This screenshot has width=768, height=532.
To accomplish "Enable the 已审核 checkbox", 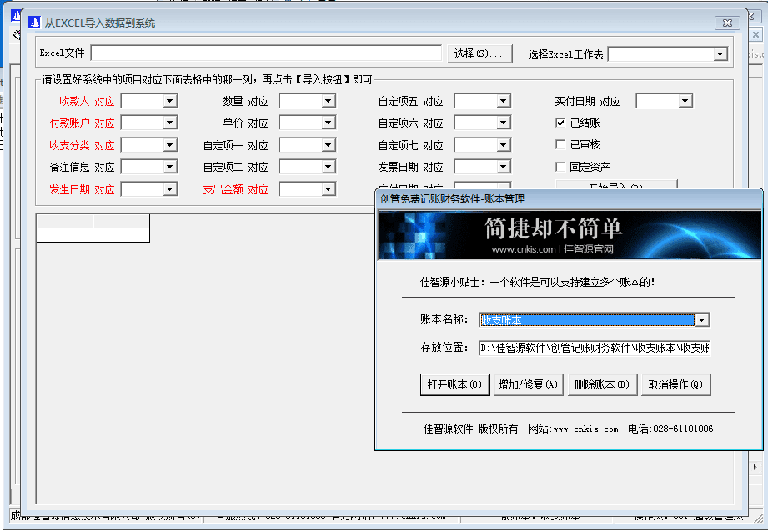I will tap(561, 145).
